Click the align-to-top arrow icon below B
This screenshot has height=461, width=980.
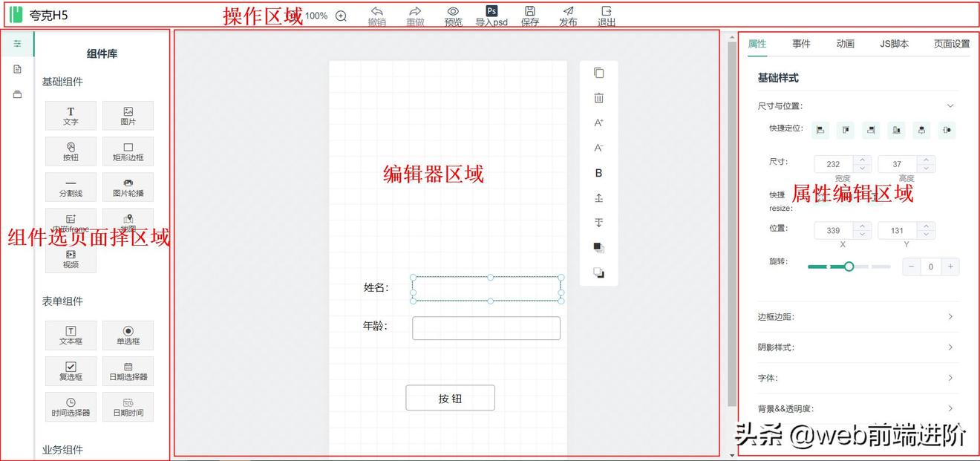(x=599, y=197)
